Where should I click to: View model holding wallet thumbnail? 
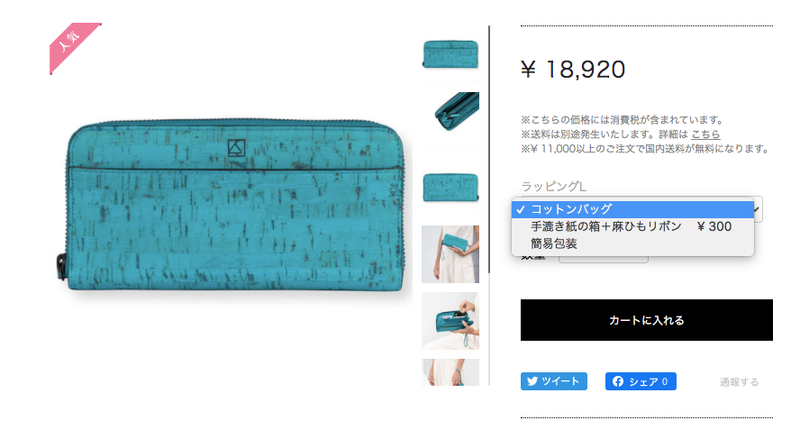coord(451,254)
